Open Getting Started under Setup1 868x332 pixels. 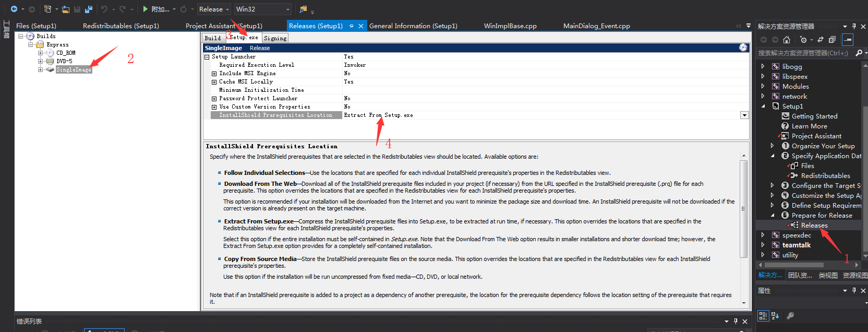814,116
